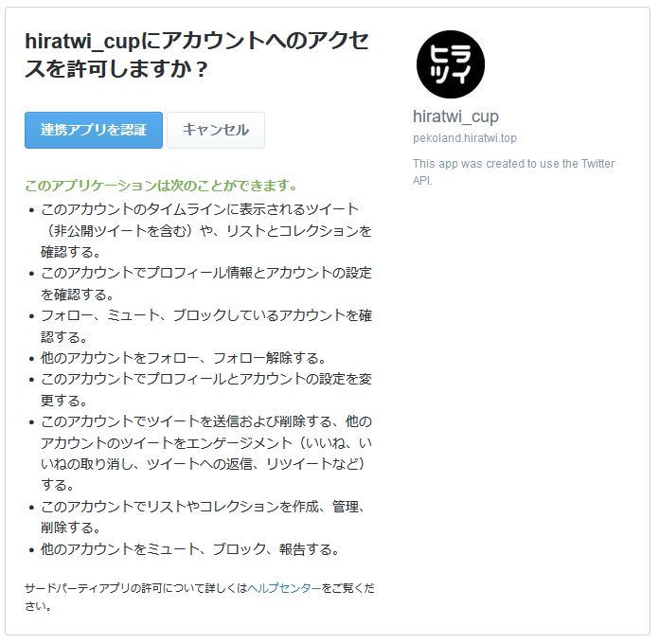Click the bullet dot before 他のアカウントをミュート
The height and width of the screenshot is (644, 659).
(31, 549)
